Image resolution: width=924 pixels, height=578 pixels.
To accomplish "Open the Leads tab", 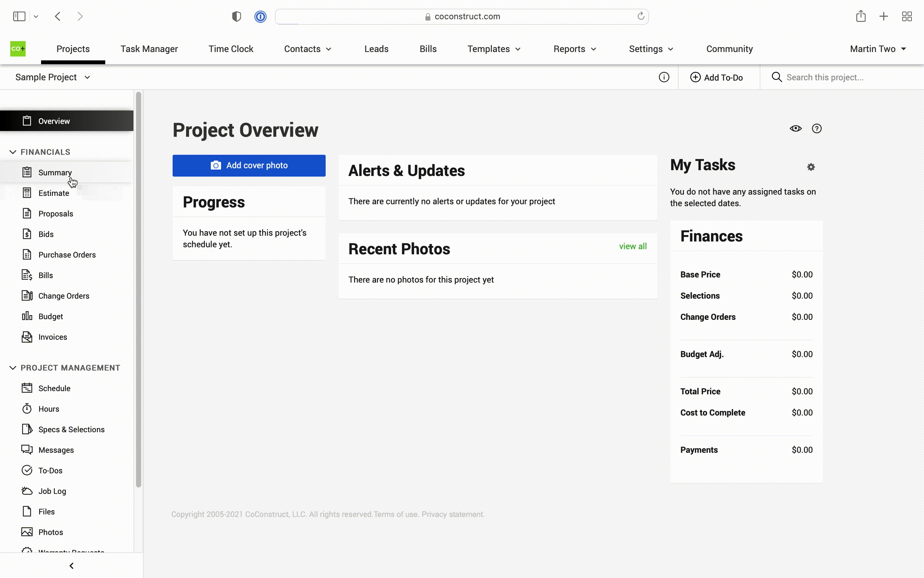I will pos(376,49).
